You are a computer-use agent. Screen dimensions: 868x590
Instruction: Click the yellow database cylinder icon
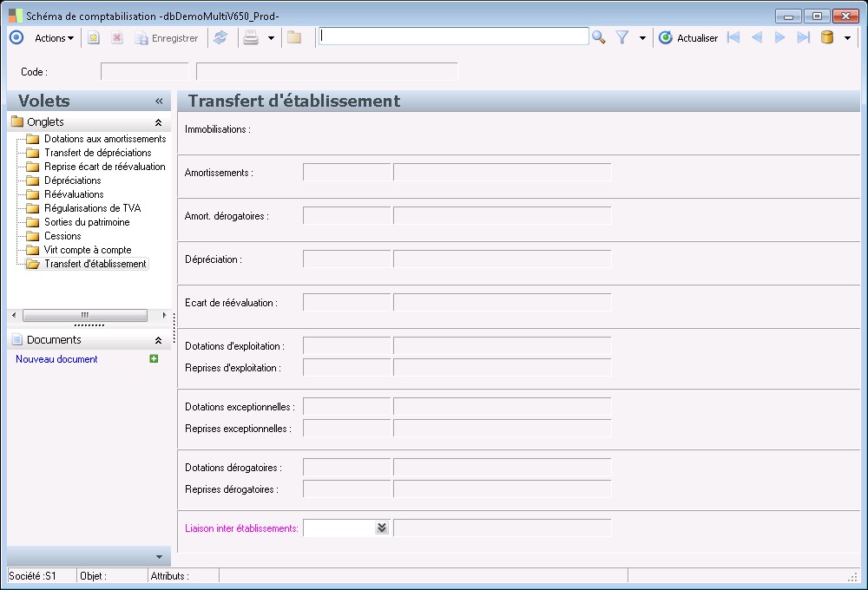pyautogui.click(x=827, y=37)
